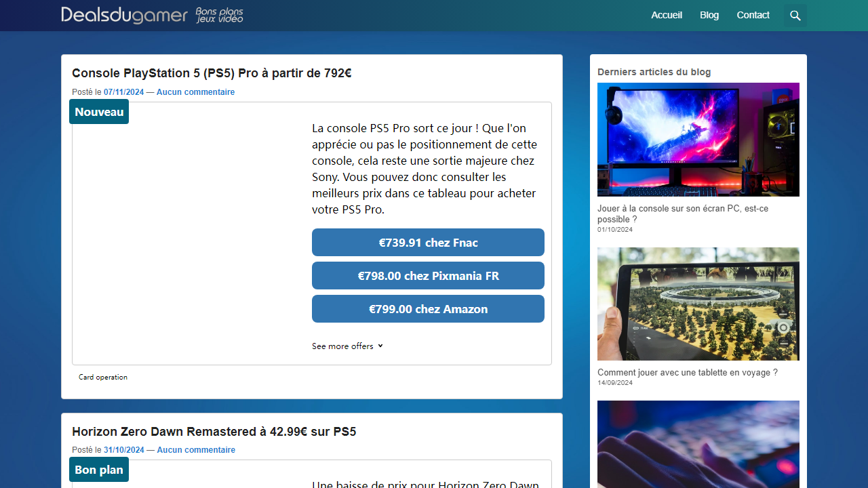868x488 pixels.
Task: Open the 31/10/2024 date link
Action: [x=123, y=449]
